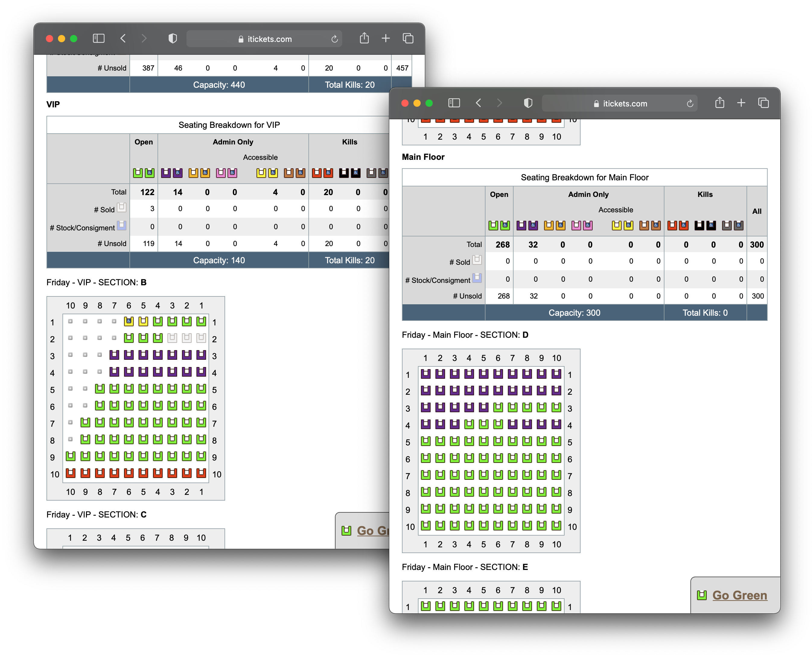Image resolution: width=812 pixels, height=655 pixels.
Task: Click Share icon in back Safari window
Action: pyautogui.click(x=364, y=38)
